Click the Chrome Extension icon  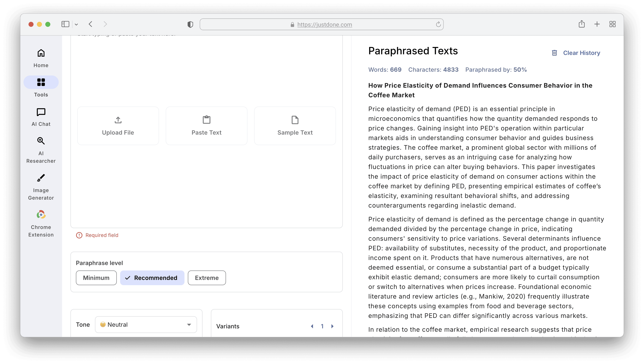(41, 215)
